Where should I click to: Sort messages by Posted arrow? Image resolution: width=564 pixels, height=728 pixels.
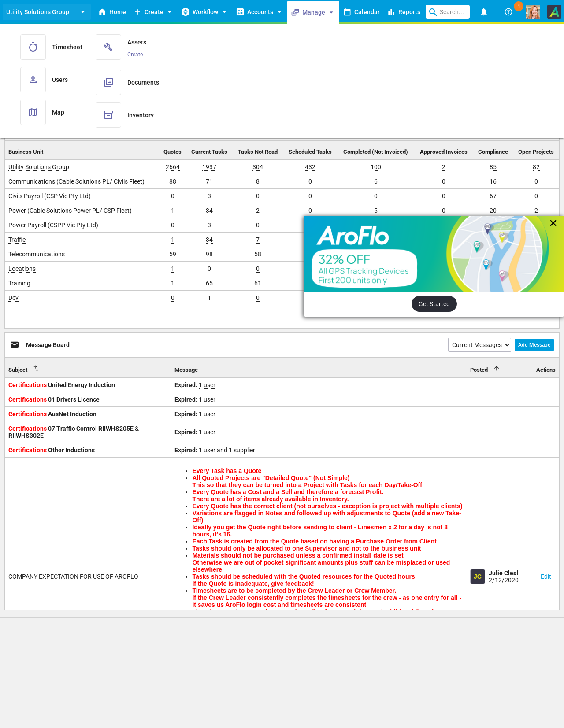tap(497, 369)
